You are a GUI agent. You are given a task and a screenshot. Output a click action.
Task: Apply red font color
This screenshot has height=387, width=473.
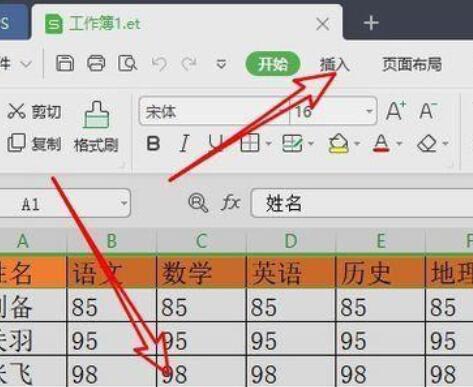pyautogui.click(x=381, y=144)
